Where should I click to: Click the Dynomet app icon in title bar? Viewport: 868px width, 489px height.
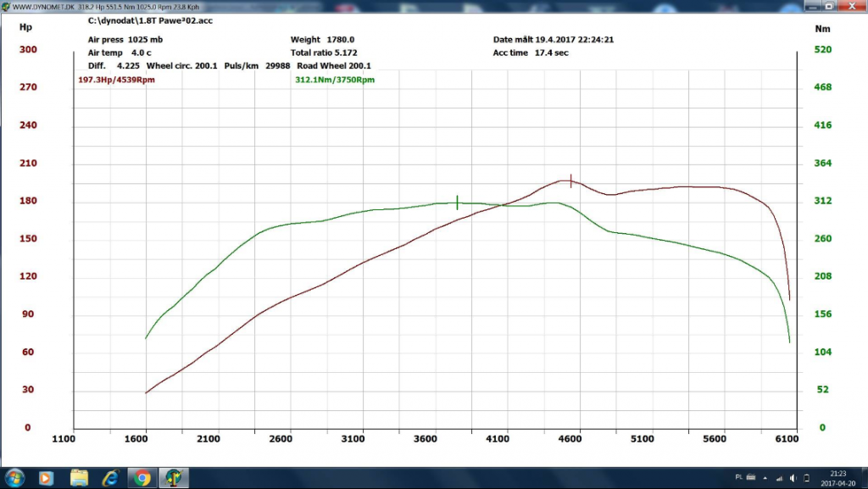(x=6, y=7)
